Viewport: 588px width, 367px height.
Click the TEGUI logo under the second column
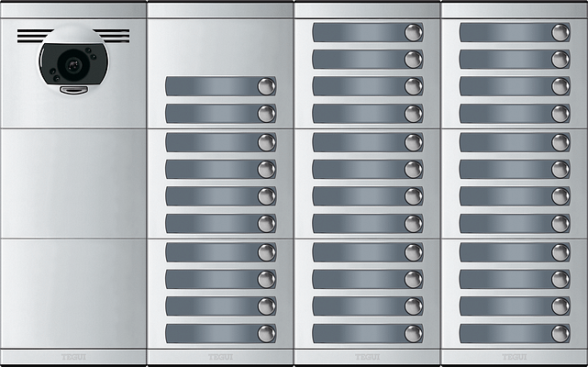[x=220, y=357]
